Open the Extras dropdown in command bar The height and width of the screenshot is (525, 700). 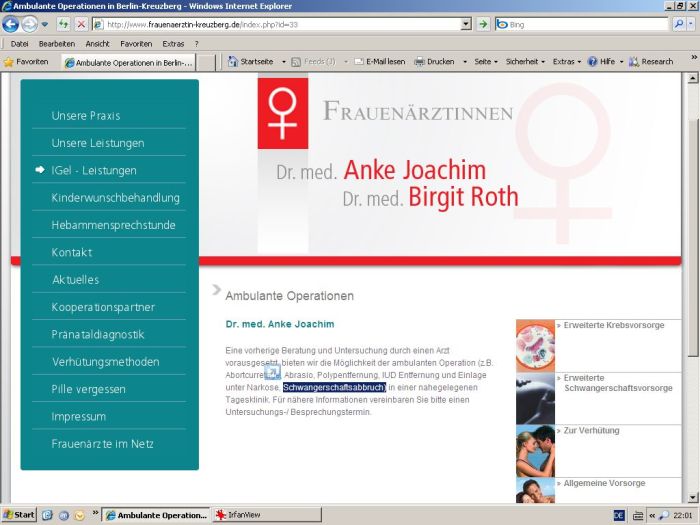click(567, 62)
